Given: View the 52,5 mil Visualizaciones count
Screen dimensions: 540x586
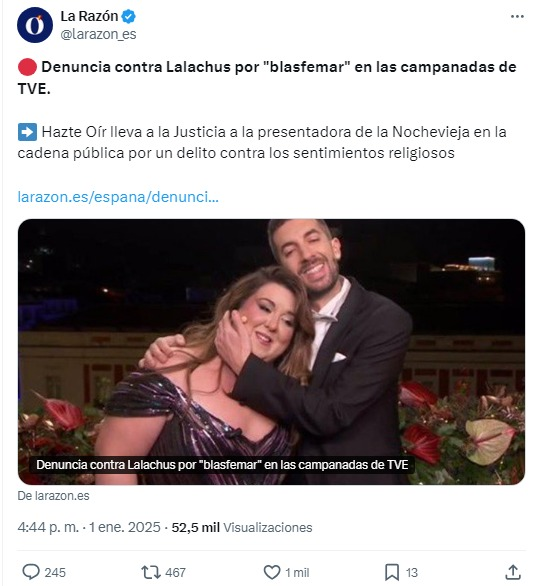Looking at the screenshot, I should click(x=242, y=527).
